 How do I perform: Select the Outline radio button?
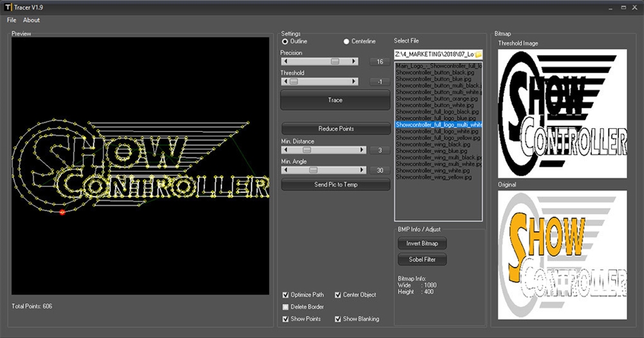(x=285, y=41)
